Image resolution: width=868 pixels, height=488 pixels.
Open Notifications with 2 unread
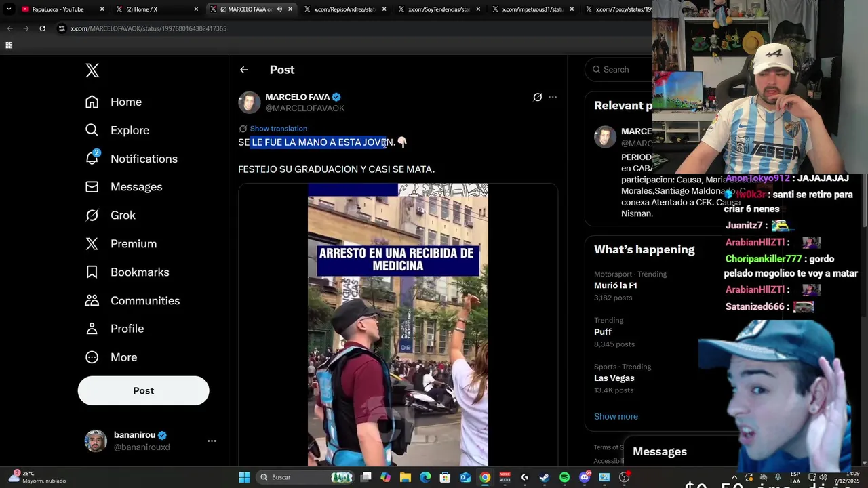[x=131, y=159]
